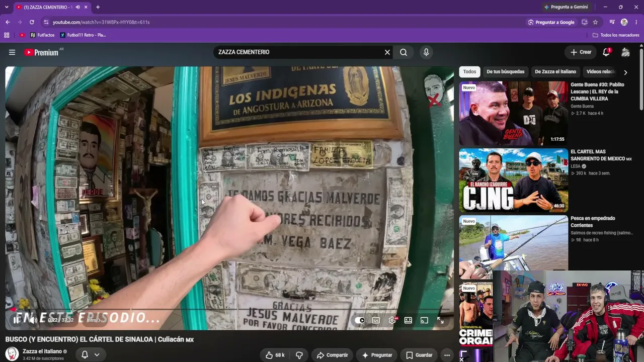The width and height of the screenshot is (644, 362).
Task: Reload the YouTube page
Action: click(32, 22)
